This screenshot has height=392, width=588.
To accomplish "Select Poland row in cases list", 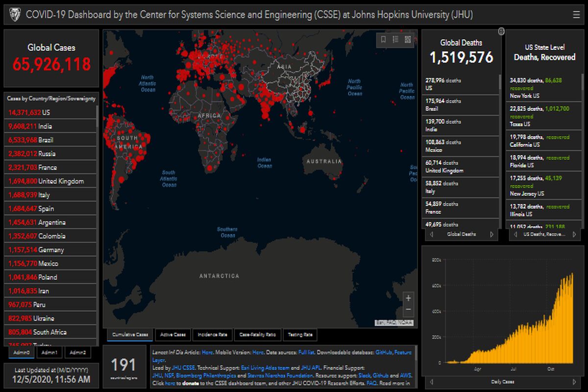I will coord(51,277).
